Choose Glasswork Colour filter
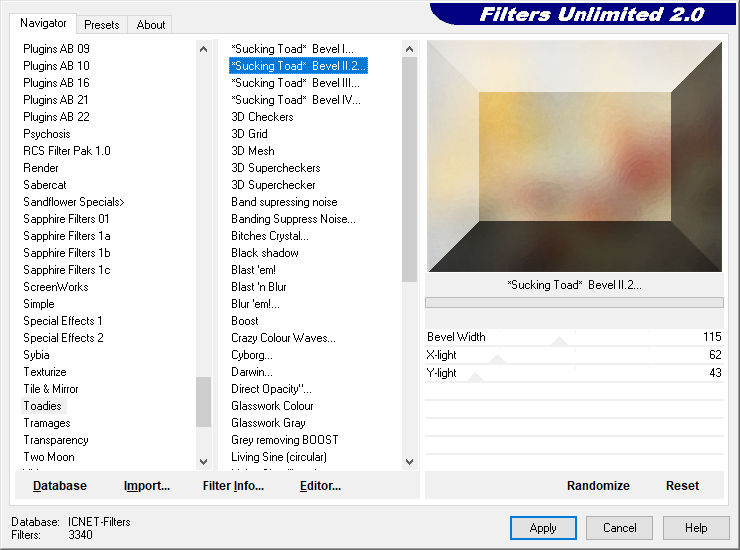Image resolution: width=740 pixels, height=550 pixels. point(272,406)
